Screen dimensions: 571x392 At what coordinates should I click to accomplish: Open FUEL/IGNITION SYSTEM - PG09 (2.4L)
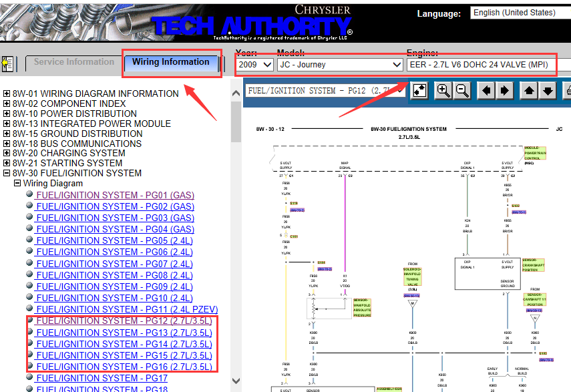tap(114, 286)
